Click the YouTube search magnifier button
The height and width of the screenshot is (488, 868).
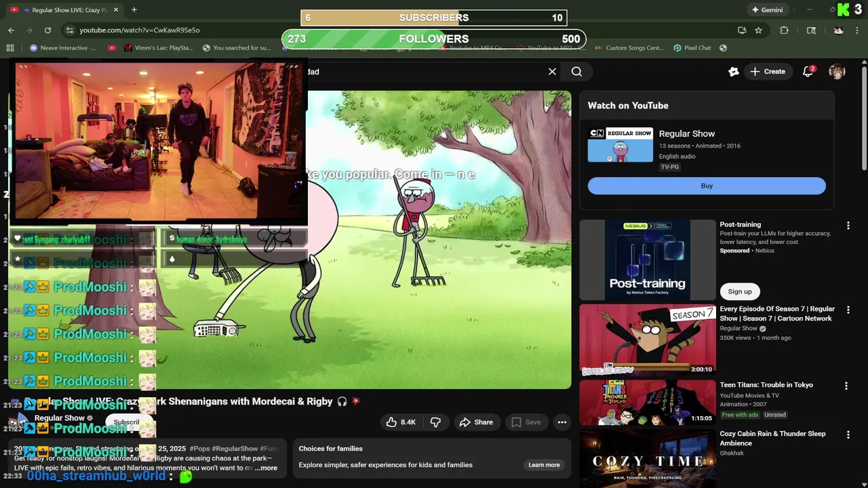(576, 71)
